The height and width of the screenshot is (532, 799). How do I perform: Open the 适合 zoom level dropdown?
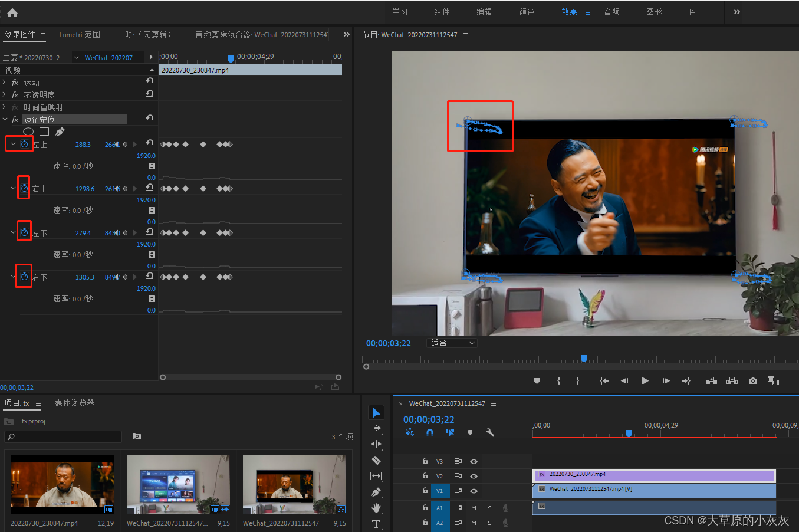[452, 343]
